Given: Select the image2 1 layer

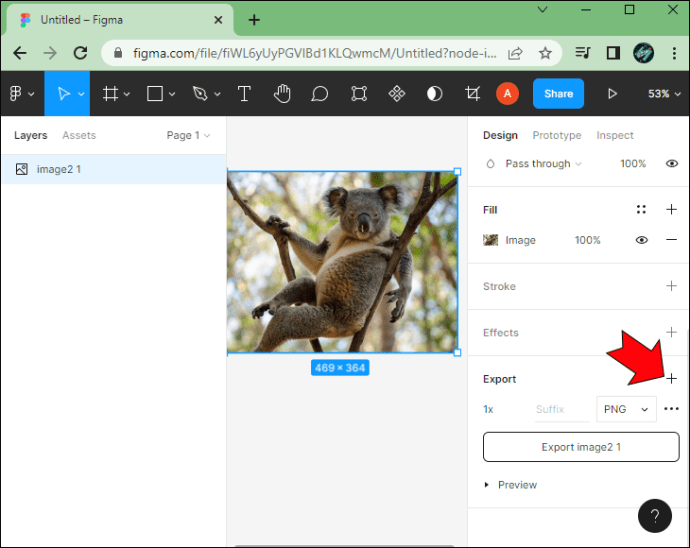Looking at the screenshot, I should 114,169.
